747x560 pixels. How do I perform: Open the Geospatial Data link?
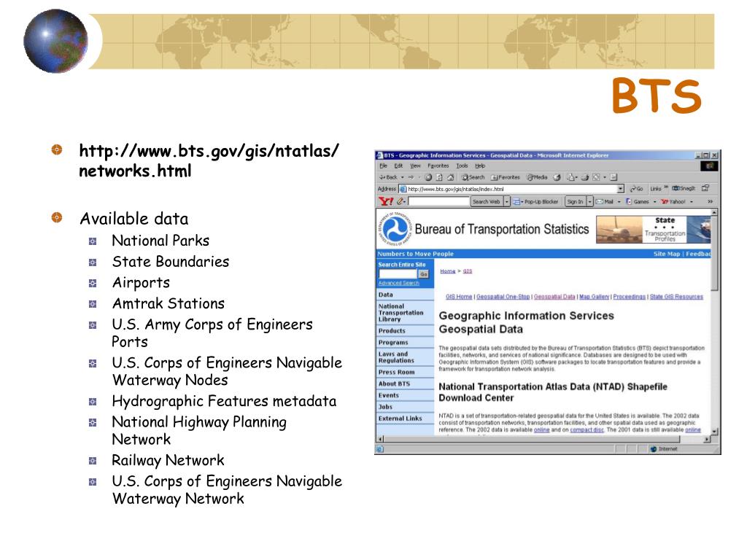point(554,297)
